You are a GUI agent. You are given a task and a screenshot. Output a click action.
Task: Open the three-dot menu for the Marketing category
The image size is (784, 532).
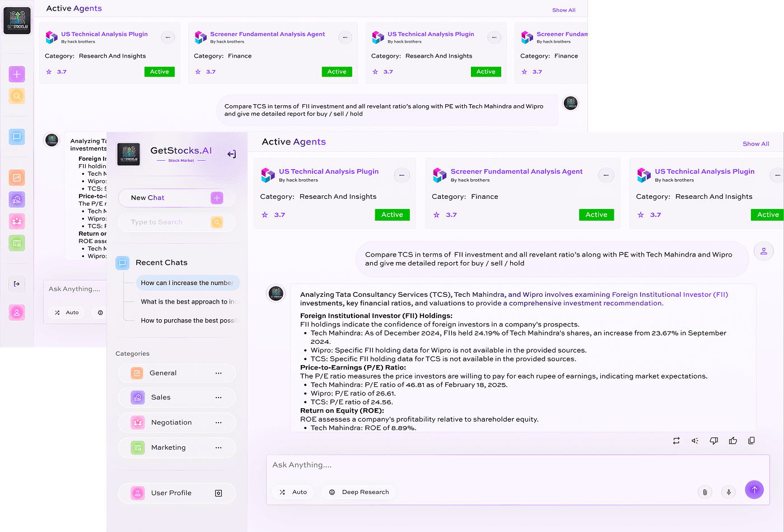click(x=218, y=448)
